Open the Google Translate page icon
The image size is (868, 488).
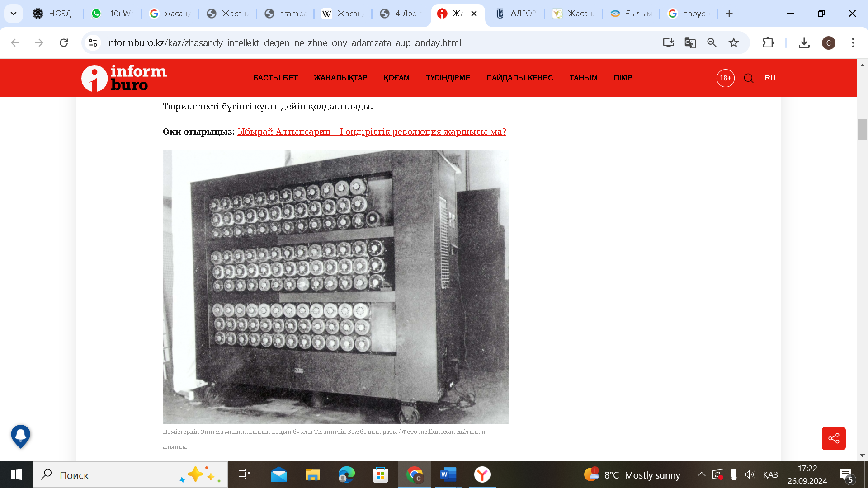pos(690,43)
